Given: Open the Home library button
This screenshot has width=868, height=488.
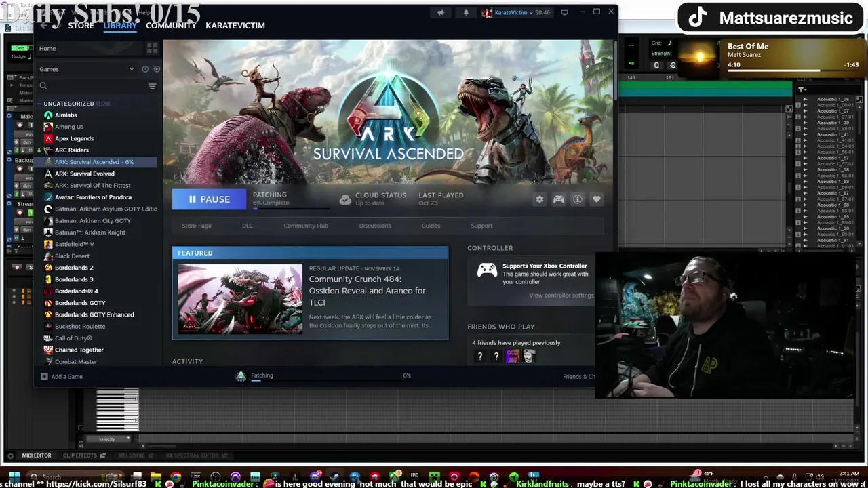Looking at the screenshot, I should click(x=88, y=48).
